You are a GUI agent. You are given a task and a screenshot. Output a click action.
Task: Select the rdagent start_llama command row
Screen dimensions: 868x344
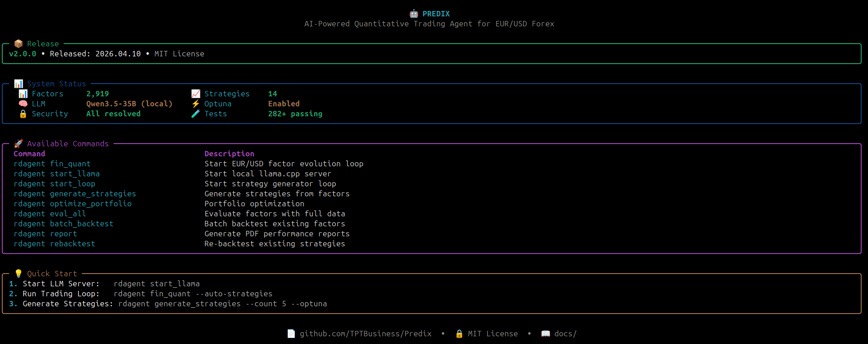pos(57,174)
